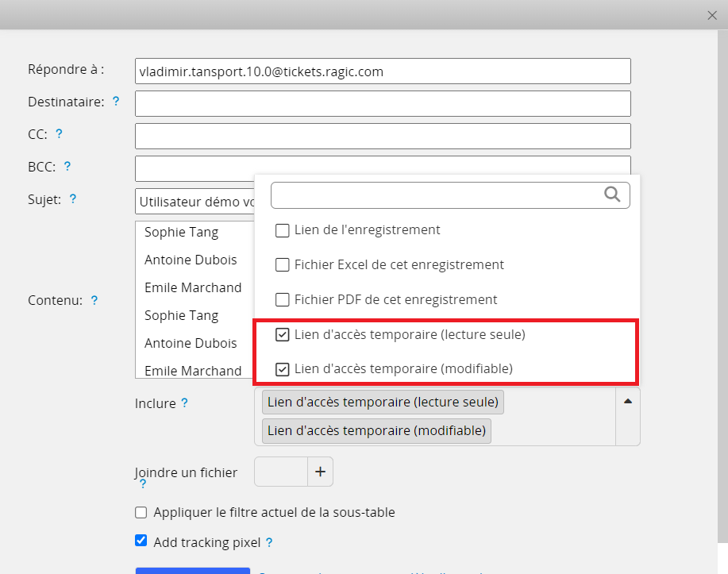Disable the Add tracking pixel checkbox
Image resolution: width=728 pixels, height=574 pixels.
click(x=141, y=541)
